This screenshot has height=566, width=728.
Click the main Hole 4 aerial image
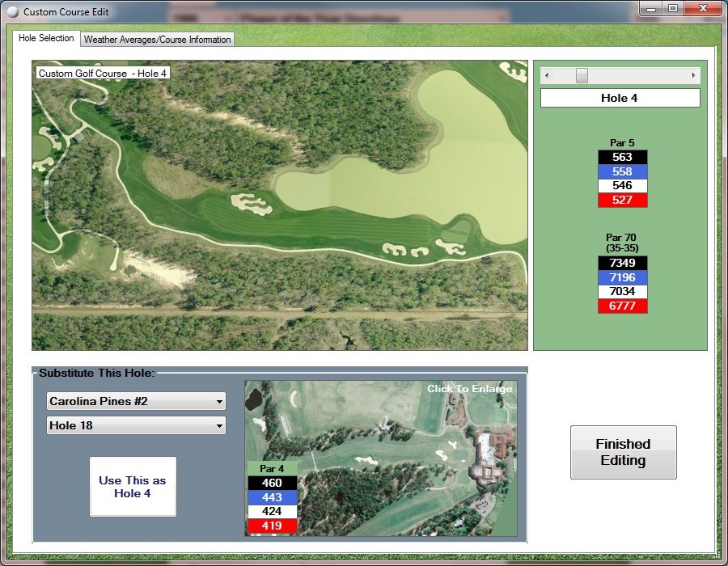coord(280,205)
